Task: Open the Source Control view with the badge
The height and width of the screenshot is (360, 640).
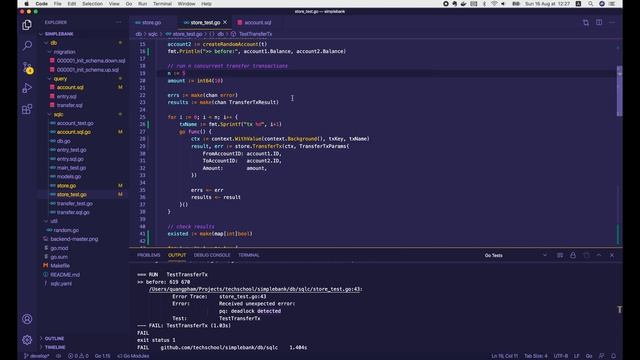Action: pyautogui.click(x=27, y=67)
